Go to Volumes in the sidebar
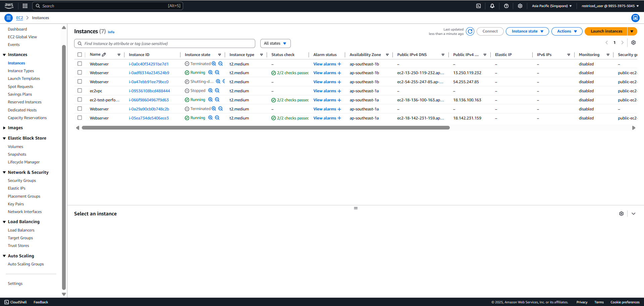Image resolution: width=644 pixels, height=306 pixels. pos(15,147)
